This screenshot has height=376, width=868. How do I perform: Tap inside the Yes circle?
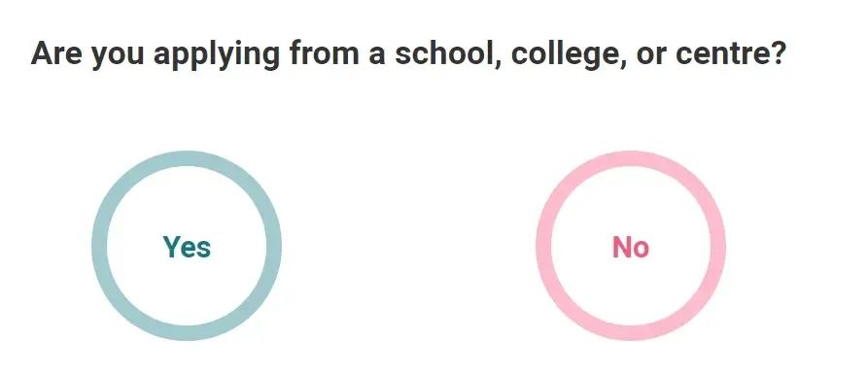pyautogui.click(x=187, y=246)
